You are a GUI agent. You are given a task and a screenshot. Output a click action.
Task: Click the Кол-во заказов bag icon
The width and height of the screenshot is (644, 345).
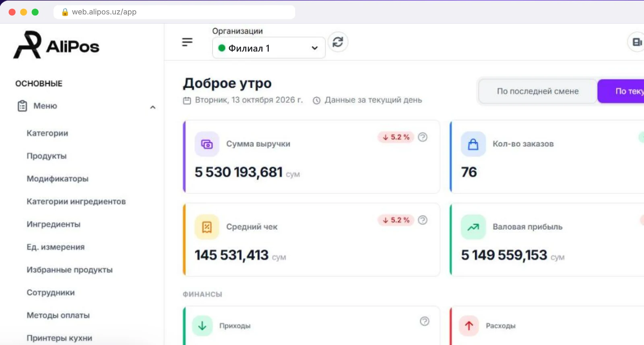point(473,144)
